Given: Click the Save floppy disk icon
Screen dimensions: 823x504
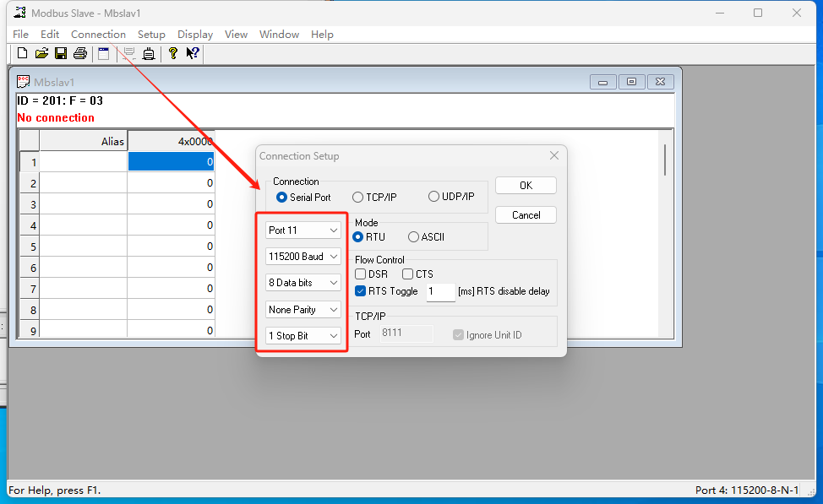Looking at the screenshot, I should [61, 54].
